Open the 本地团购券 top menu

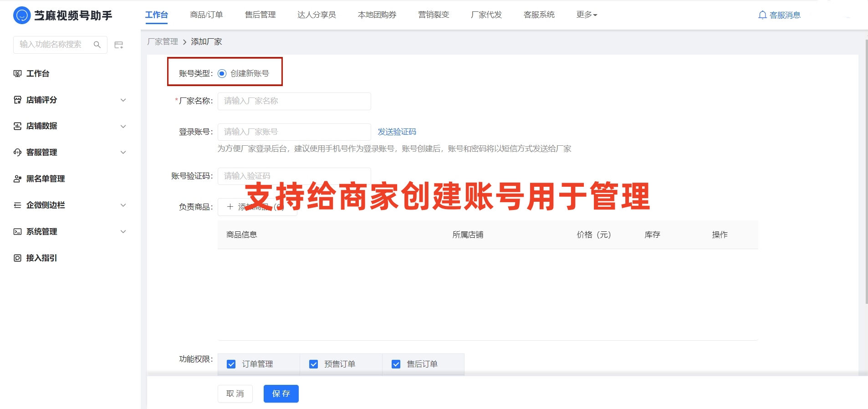[x=377, y=15]
